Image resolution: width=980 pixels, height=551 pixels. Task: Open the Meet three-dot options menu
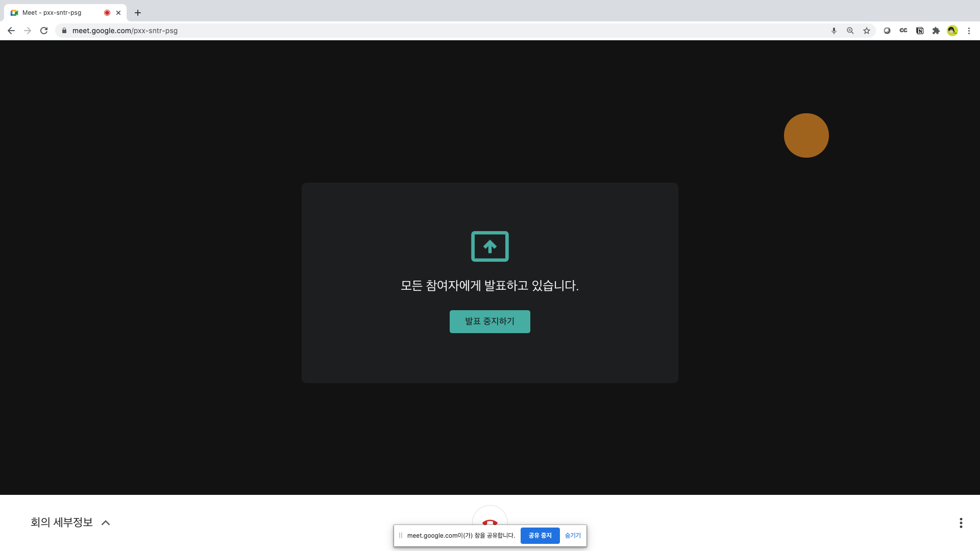(x=961, y=522)
